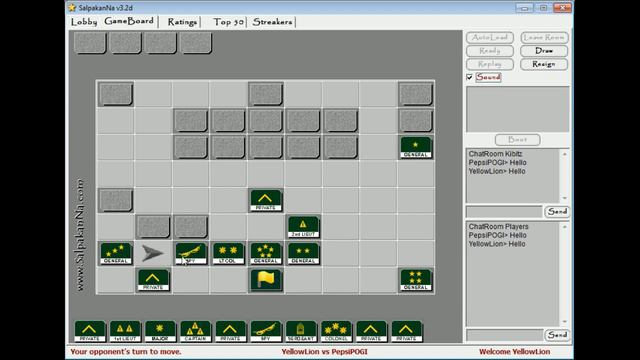Click the AutoLoad button

click(490, 38)
